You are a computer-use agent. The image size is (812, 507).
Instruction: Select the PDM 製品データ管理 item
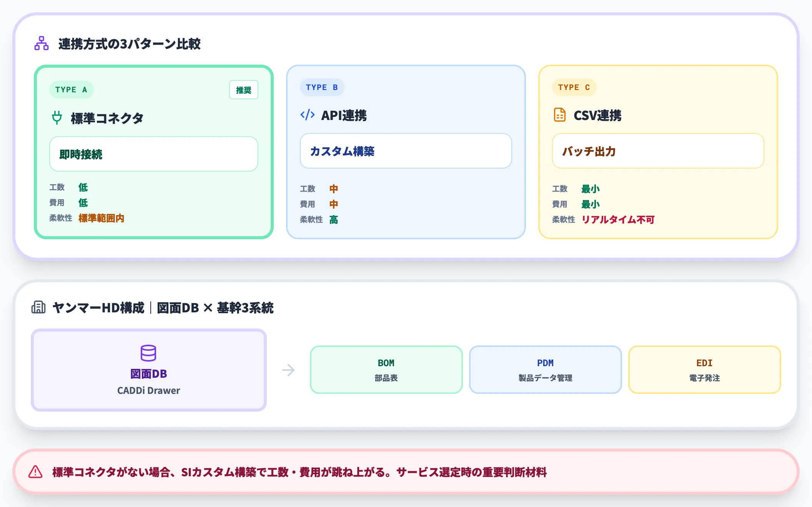[x=545, y=370]
